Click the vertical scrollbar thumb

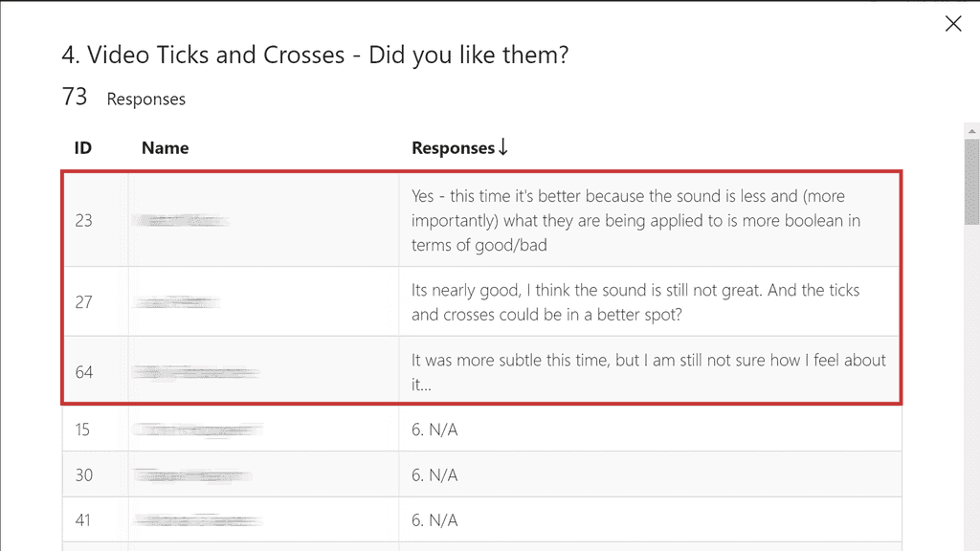(971, 182)
